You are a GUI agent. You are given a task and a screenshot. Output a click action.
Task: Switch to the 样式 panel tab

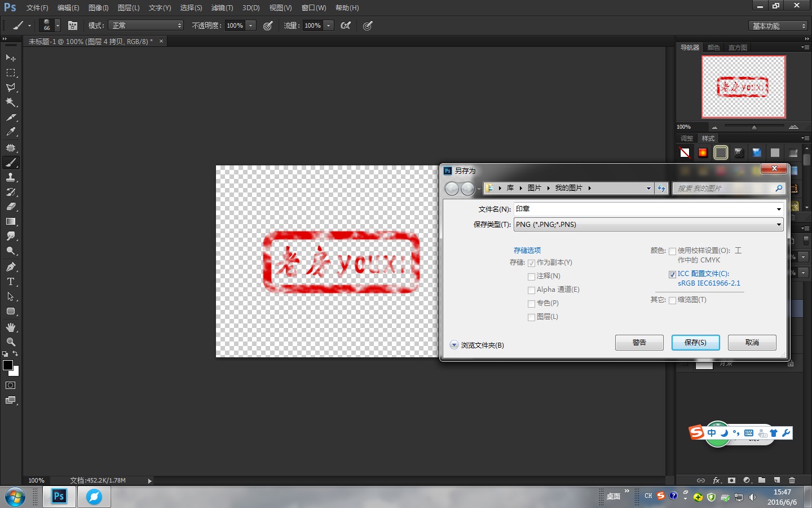pyautogui.click(x=708, y=138)
